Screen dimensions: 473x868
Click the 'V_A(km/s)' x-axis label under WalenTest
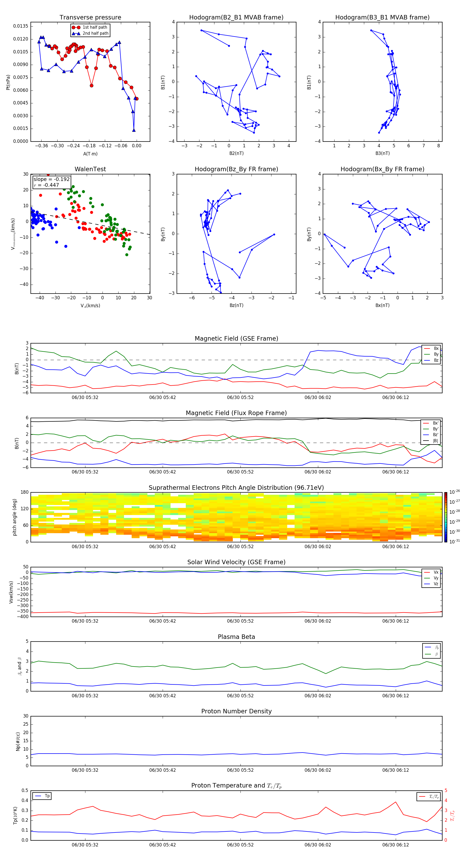pos(90,306)
